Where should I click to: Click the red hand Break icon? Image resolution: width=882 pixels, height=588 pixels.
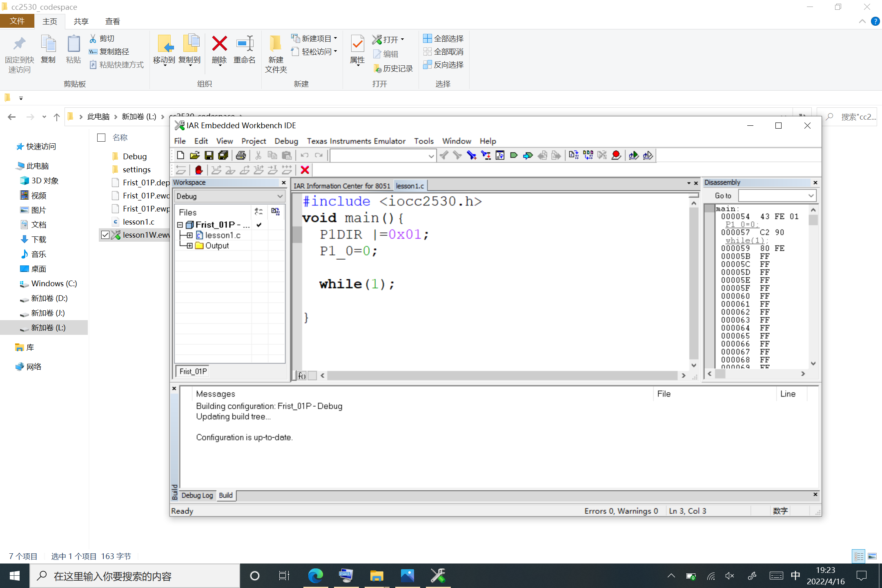199,170
